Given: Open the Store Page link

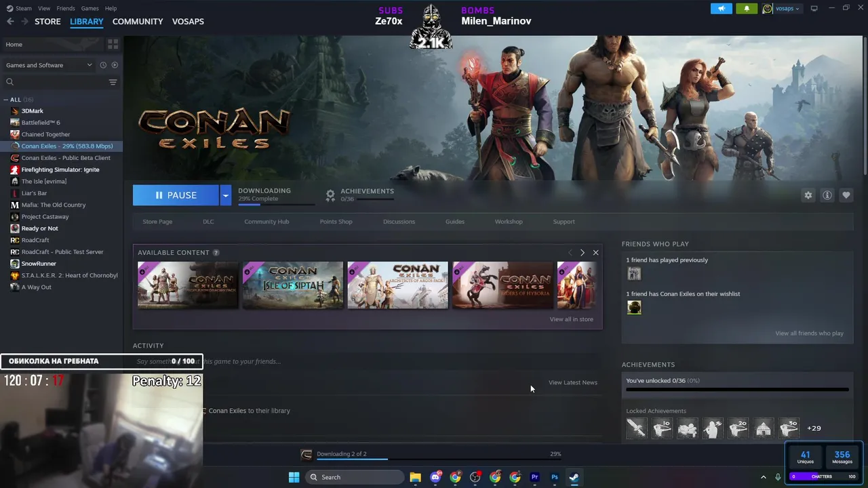Looking at the screenshot, I should click(157, 222).
